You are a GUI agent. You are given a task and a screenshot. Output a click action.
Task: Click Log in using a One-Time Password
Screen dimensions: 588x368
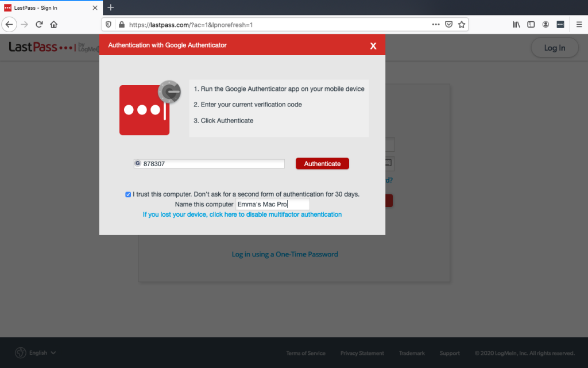pos(285,254)
